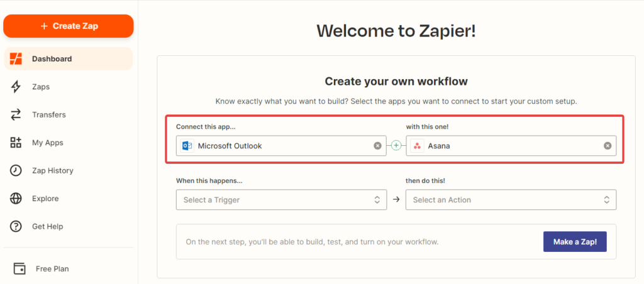Click the Get Help question mark icon
This screenshot has height=284, width=644.
pos(16,226)
